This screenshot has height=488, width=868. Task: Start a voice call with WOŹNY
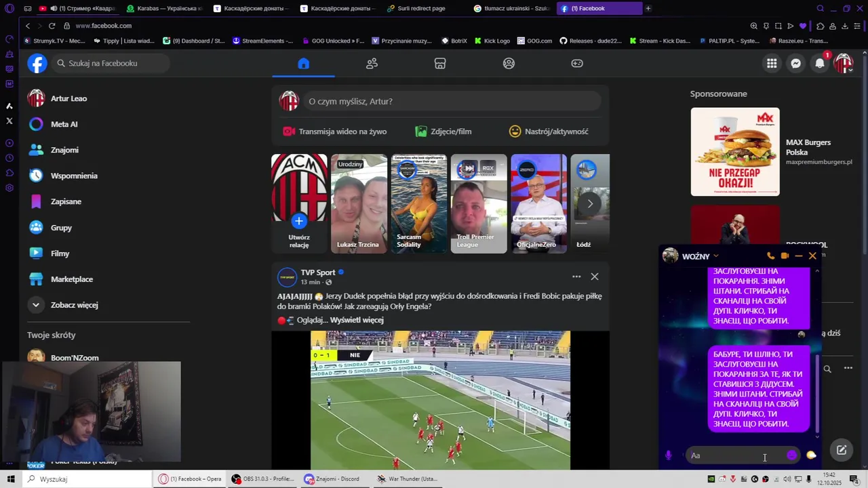tap(770, 256)
